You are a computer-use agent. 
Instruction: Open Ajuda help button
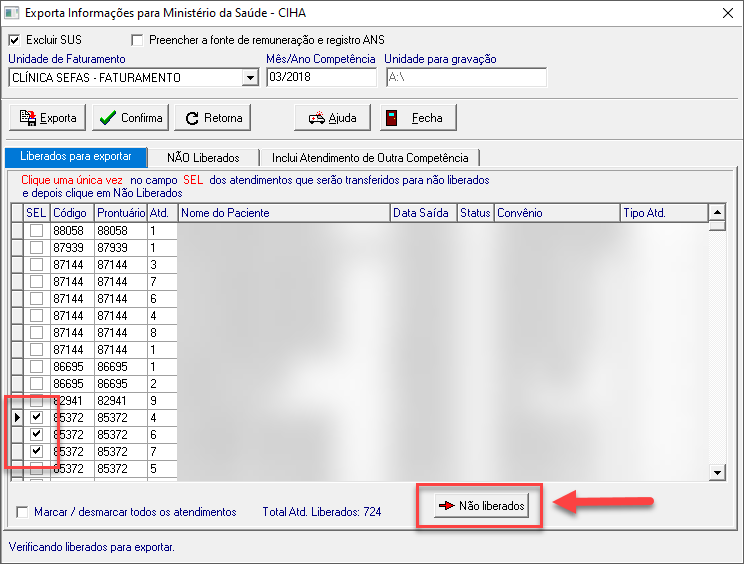(332, 118)
